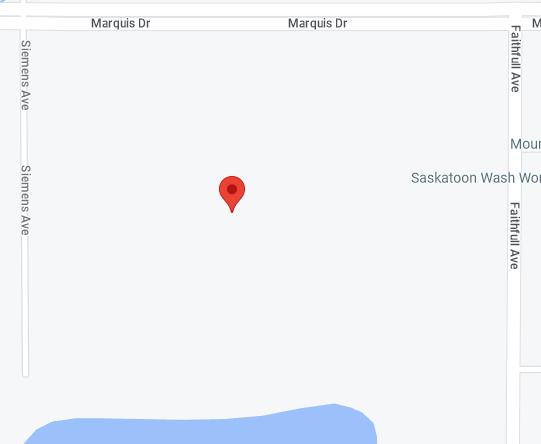541x444 pixels.
Task: Click the road strip above Marquis Dr
Action: (266, 9)
